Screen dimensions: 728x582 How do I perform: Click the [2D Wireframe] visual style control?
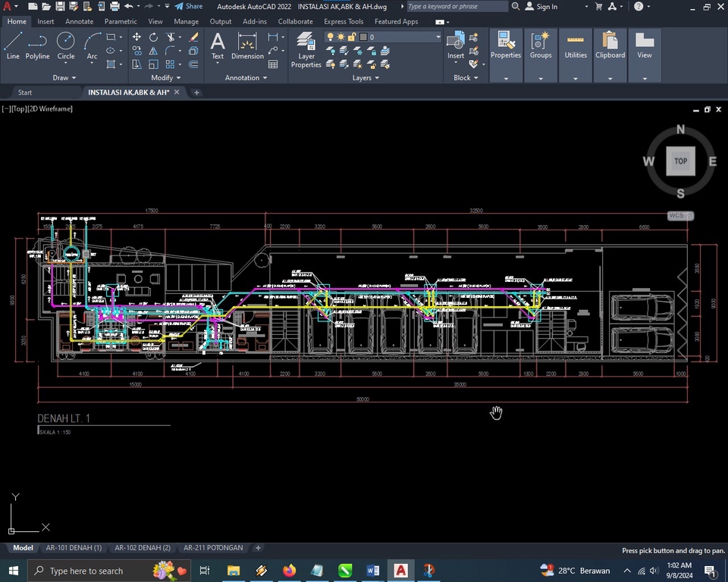point(50,108)
